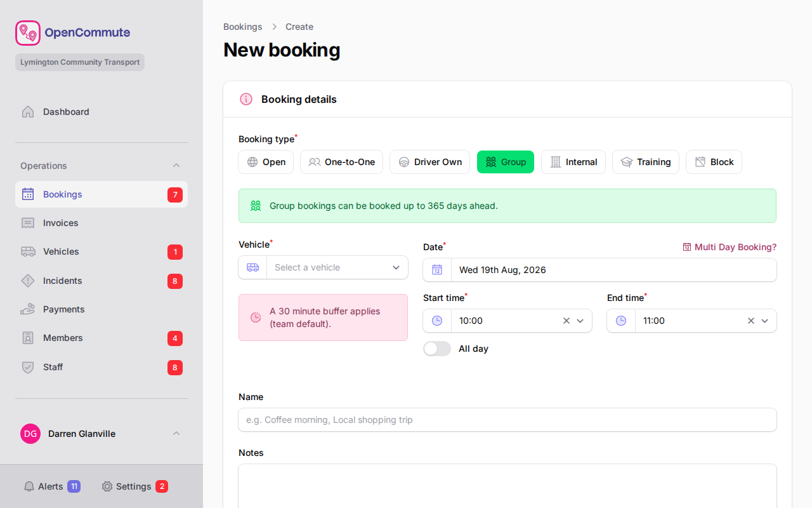Click the Incidents warning icon
The image size is (812, 508).
28,281
